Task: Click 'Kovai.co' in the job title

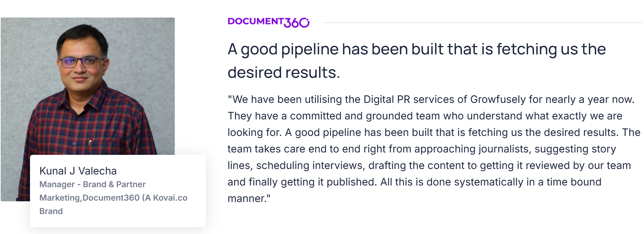Action: 170,198
